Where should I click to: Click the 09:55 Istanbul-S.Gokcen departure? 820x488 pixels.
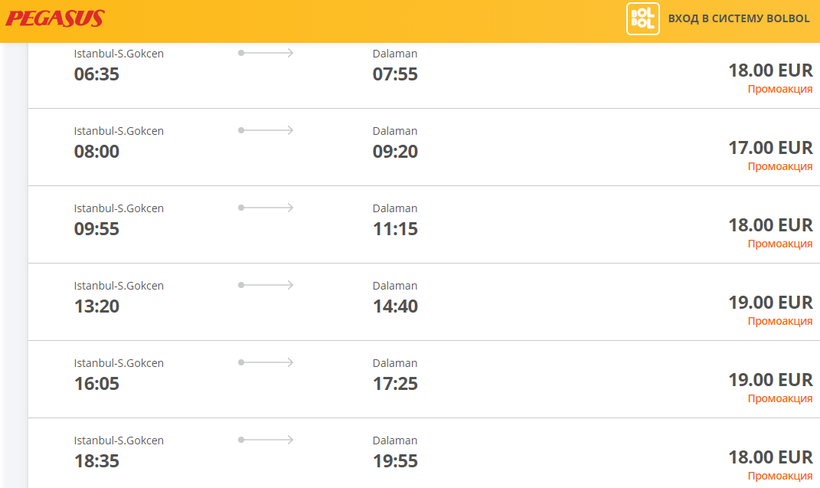point(97,229)
